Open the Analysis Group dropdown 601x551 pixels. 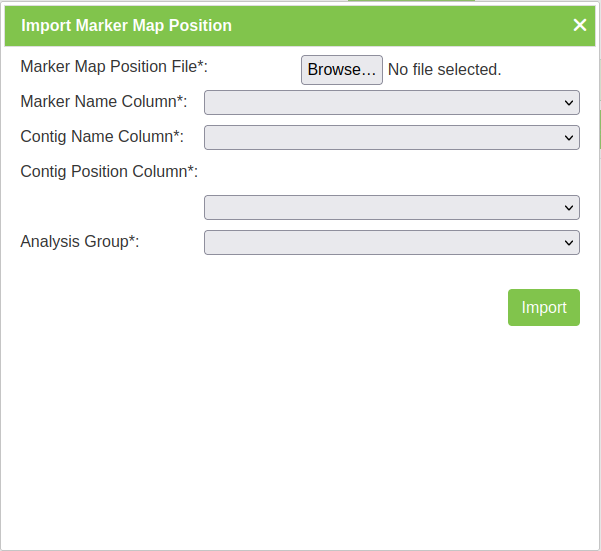coord(391,242)
